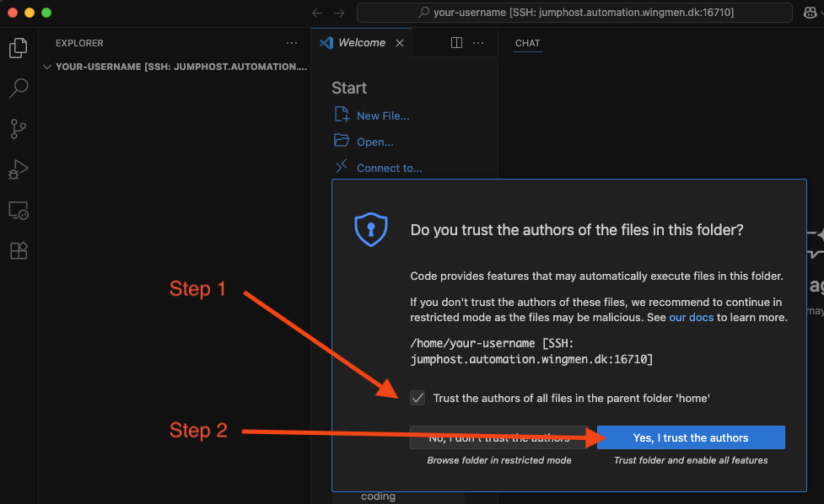This screenshot has width=824, height=504.
Task: Open the Search view icon
Action: (x=18, y=88)
